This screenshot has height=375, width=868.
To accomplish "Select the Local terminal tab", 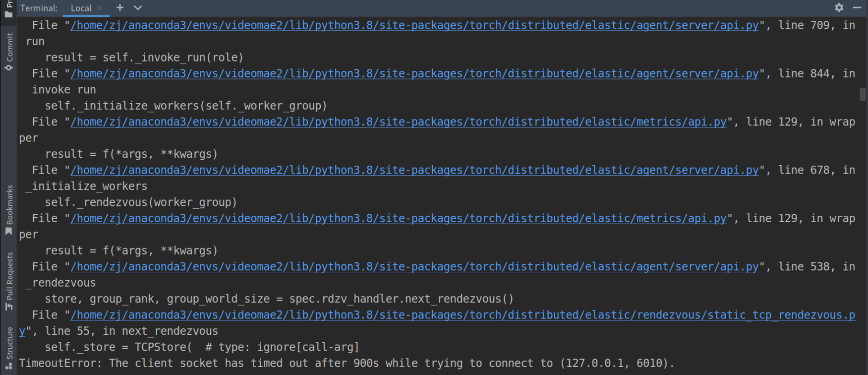I will [x=81, y=7].
